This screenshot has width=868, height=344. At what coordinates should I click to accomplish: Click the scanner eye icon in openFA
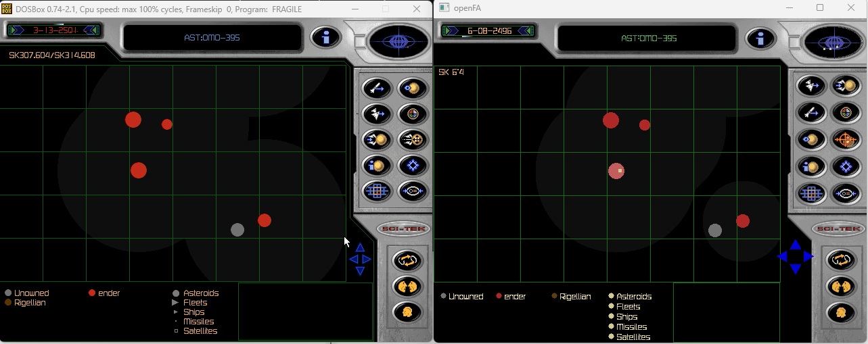(845, 193)
